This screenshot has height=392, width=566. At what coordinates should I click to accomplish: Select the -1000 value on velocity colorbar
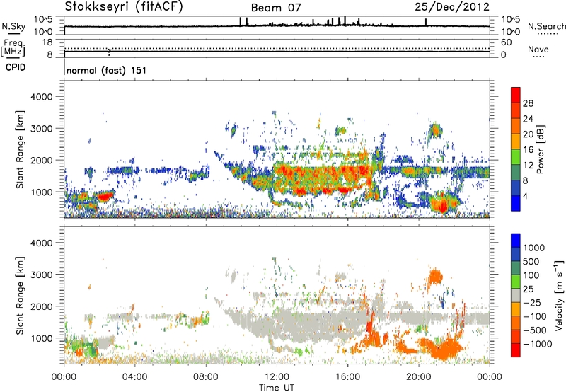(x=537, y=344)
